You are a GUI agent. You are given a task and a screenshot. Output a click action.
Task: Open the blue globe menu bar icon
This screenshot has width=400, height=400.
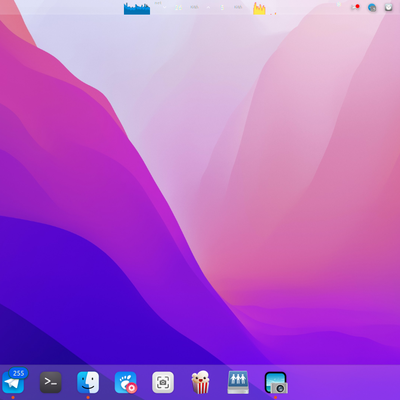[x=372, y=7]
